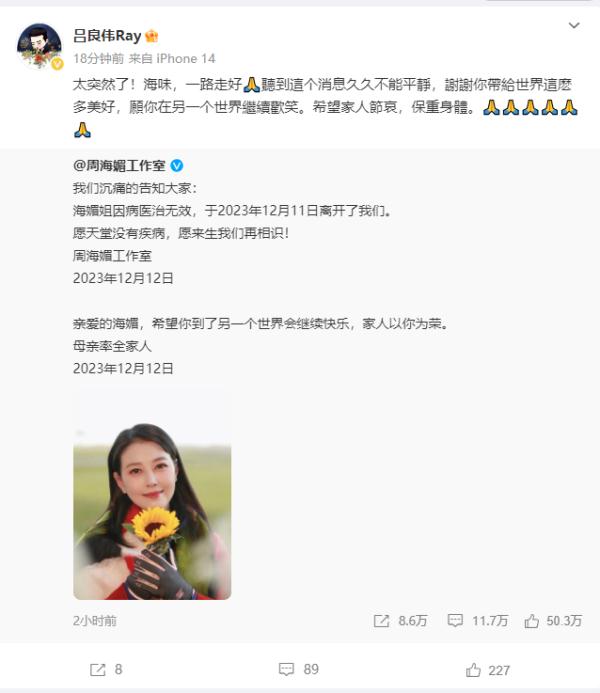Click the 2小时前 original post timestamp
The height and width of the screenshot is (693, 600).
pyautogui.click(x=95, y=621)
